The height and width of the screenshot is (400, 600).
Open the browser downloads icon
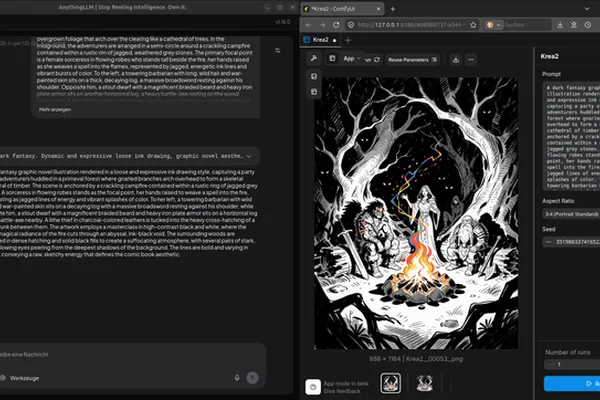(x=560, y=25)
